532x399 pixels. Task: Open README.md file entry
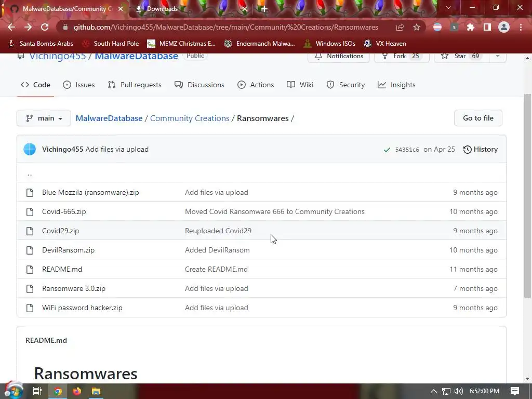62,270
